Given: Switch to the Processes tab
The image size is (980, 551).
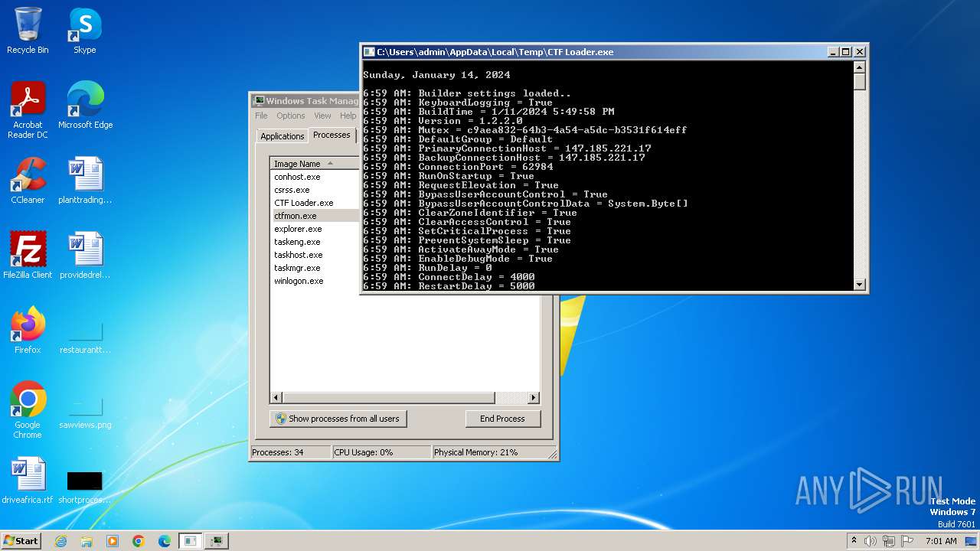Looking at the screenshot, I should 332,135.
